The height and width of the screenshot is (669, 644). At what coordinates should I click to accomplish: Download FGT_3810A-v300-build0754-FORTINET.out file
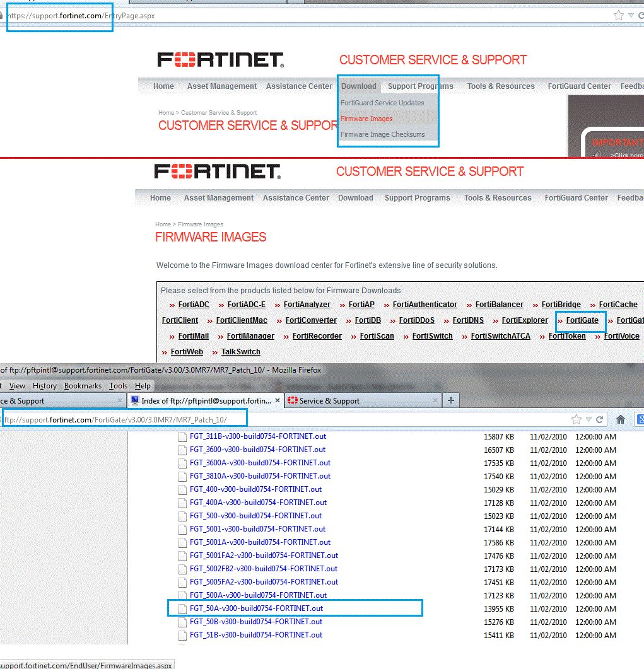click(x=261, y=476)
